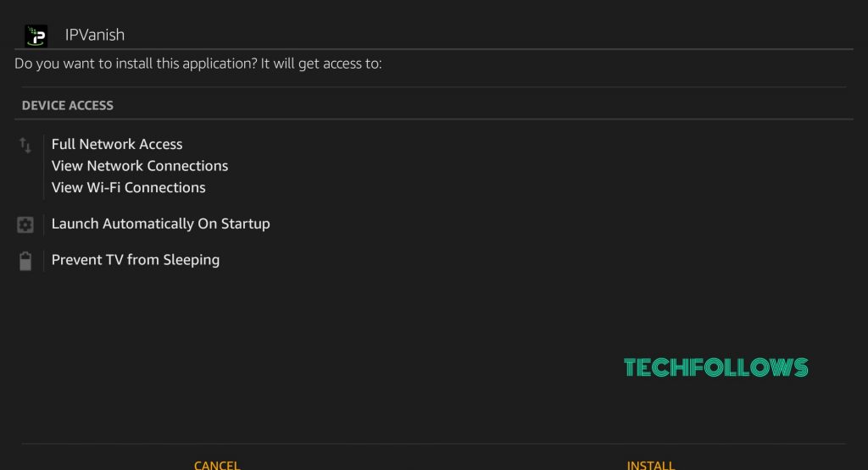The image size is (868, 470).
Task: Click the line beneath the IPVanish title
Action: click(x=434, y=49)
